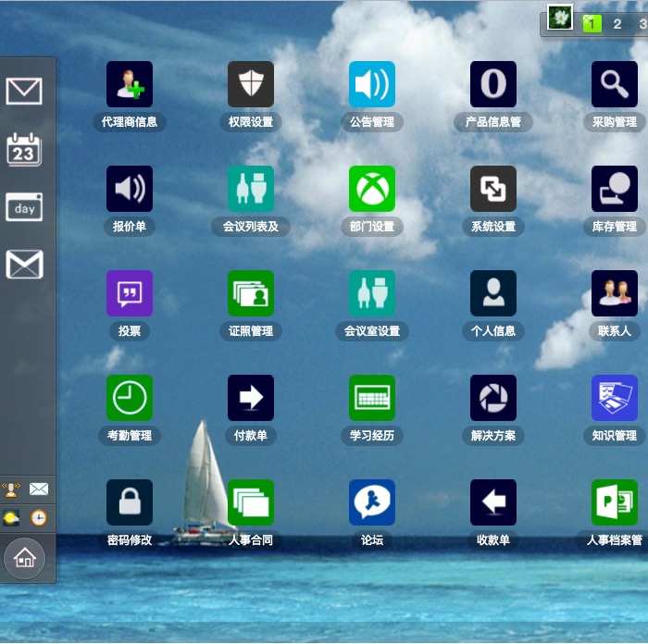Screen dimensions: 648x644
Task: Open the 代理商信息 agent info app
Action: click(x=130, y=84)
